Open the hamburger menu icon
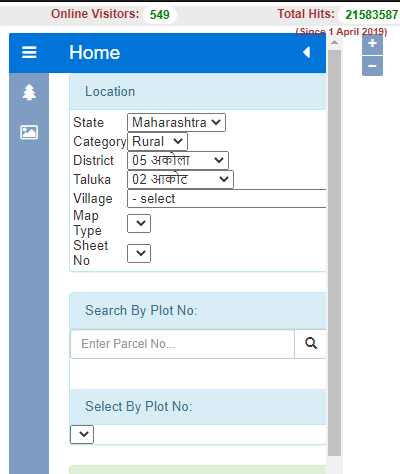The width and height of the screenshot is (400, 474). 29,52
